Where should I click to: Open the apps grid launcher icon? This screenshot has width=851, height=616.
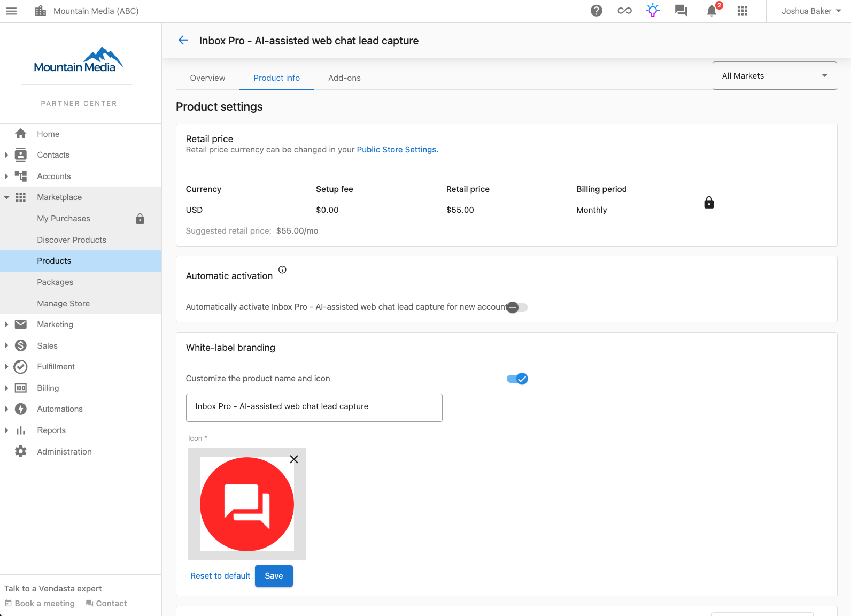(x=742, y=11)
